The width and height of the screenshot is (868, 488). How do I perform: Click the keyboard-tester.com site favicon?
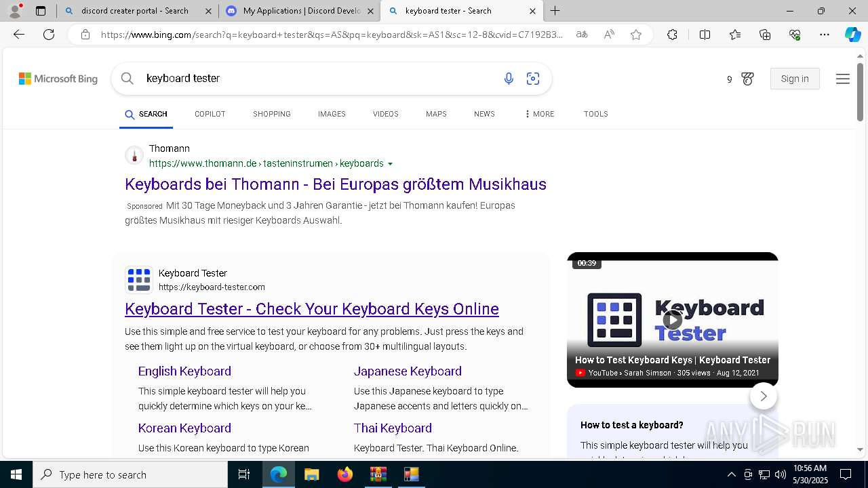pyautogui.click(x=139, y=280)
